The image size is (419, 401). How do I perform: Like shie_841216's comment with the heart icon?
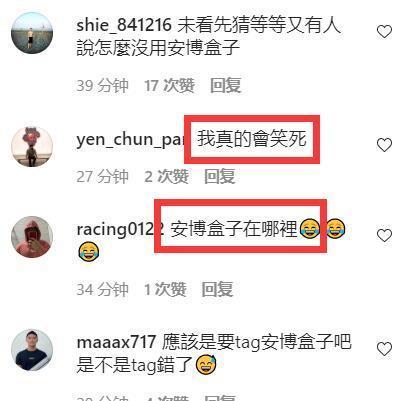(x=384, y=32)
